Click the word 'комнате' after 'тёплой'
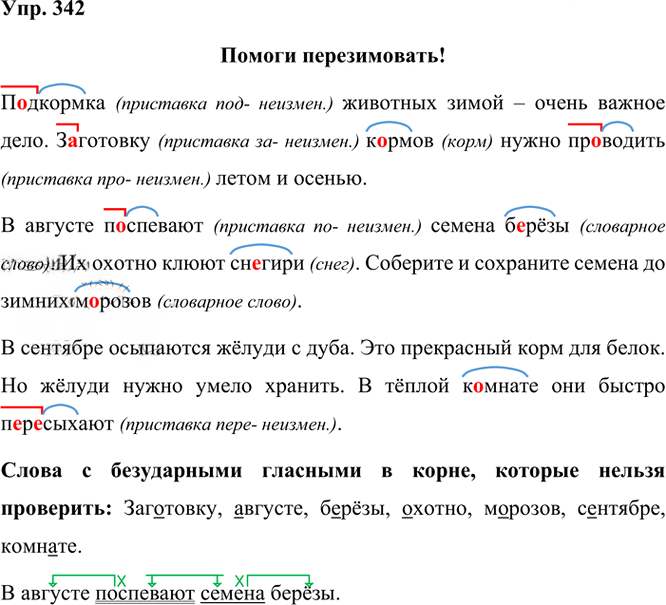Screen dimensions: 666x605 coord(500,386)
